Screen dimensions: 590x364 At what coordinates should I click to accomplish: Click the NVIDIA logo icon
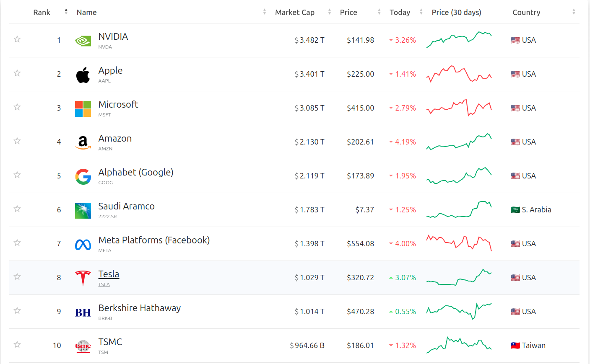pos(83,41)
